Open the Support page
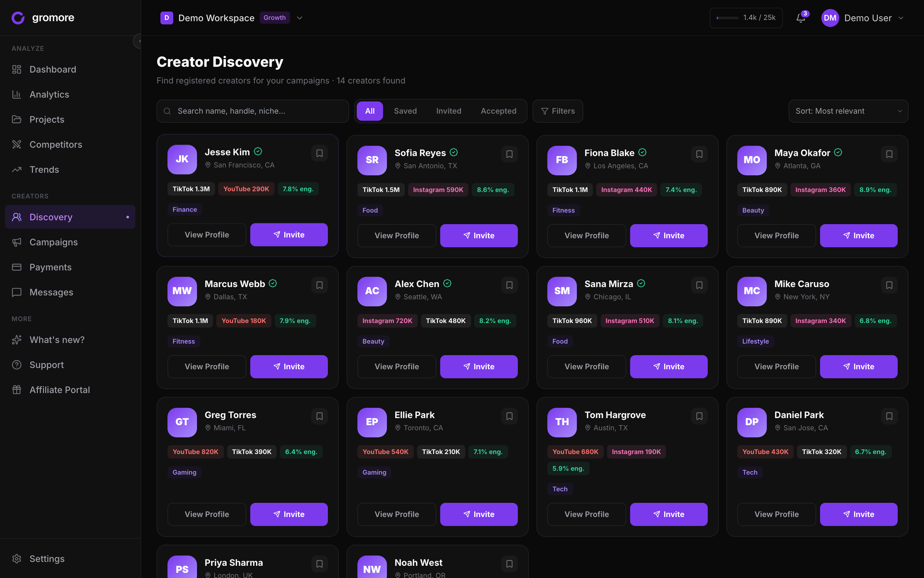 (x=70, y=365)
